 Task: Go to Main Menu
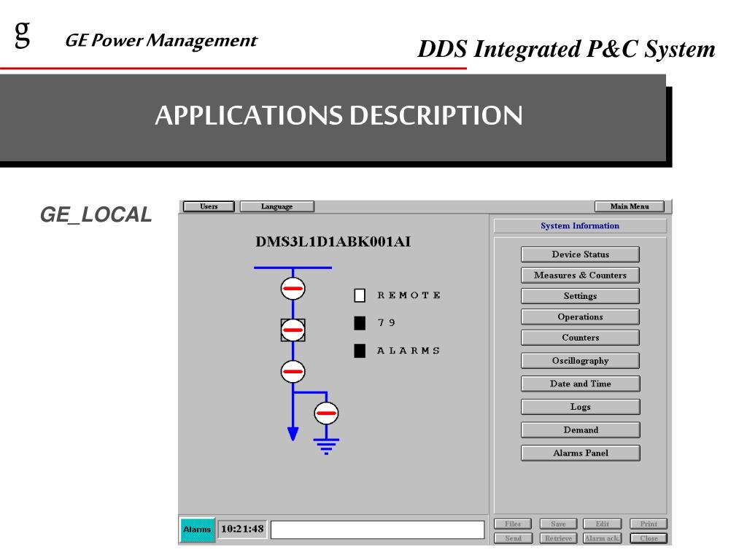click(630, 206)
